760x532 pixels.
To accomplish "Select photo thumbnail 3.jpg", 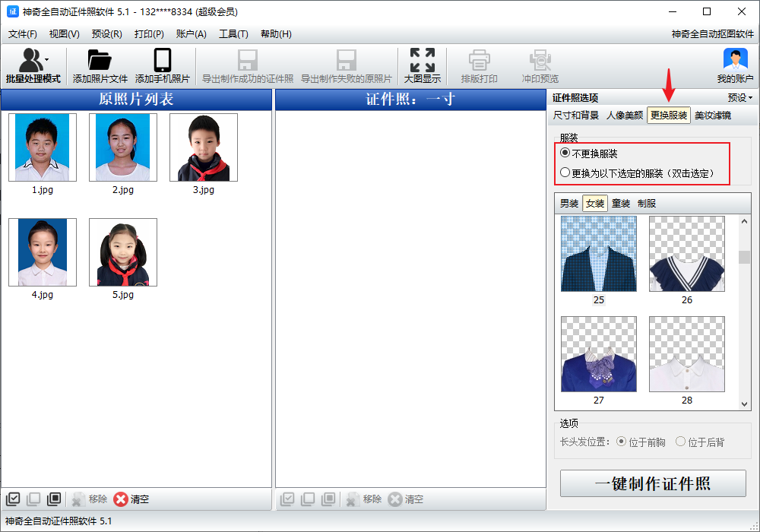I will [x=204, y=147].
